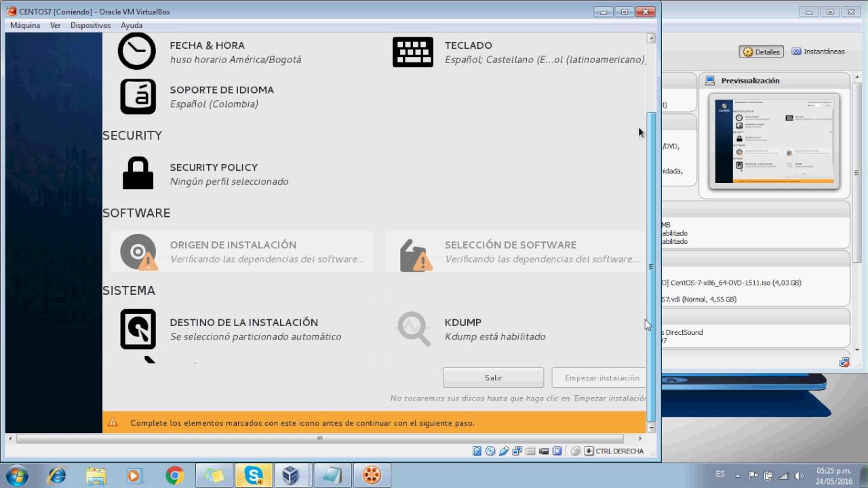The image size is (868, 488).
Task: Open the Teclado keyboard icon
Action: point(412,52)
